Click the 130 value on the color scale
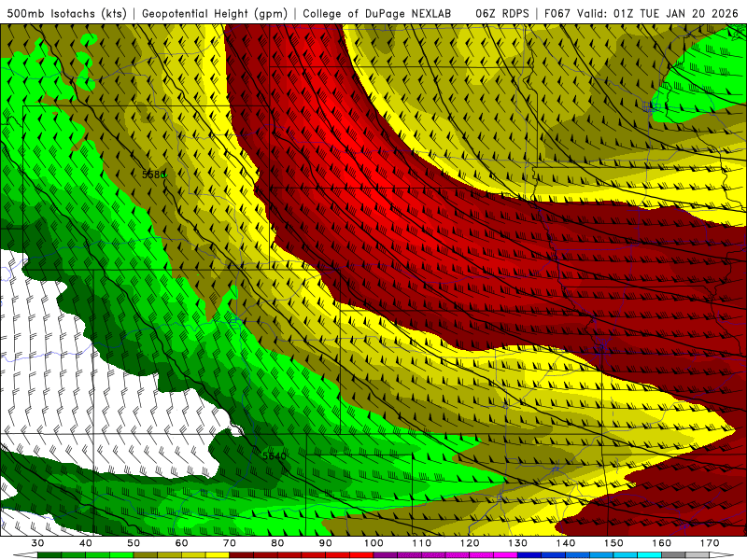This screenshot has height=560, width=747. point(518,543)
